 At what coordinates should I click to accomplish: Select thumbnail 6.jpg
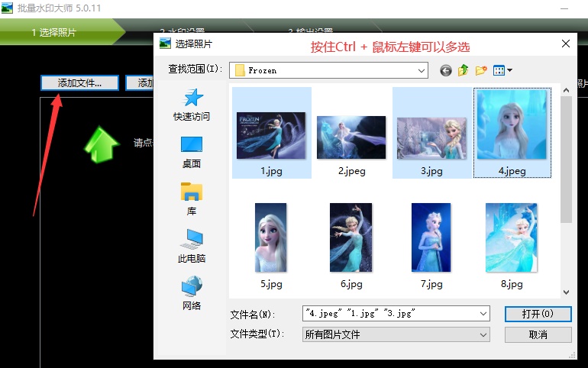click(x=351, y=237)
